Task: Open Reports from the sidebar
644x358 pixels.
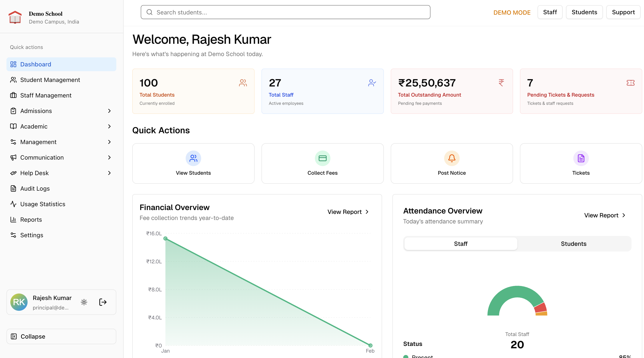Action: [x=31, y=220]
